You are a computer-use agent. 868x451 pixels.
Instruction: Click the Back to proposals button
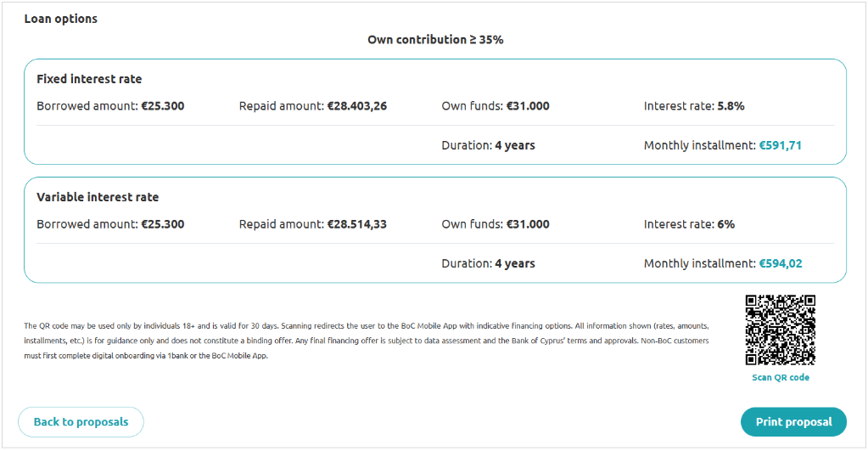click(81, 422)
